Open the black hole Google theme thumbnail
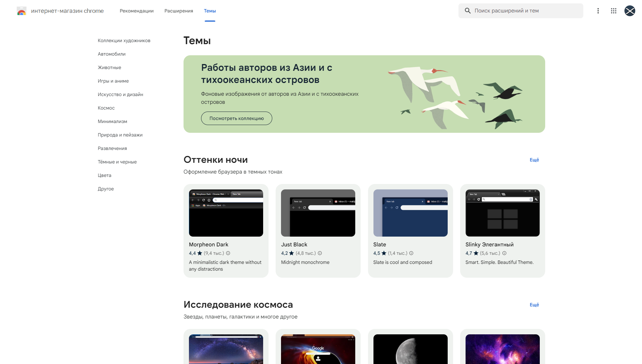642x364 pixels. 318,349
